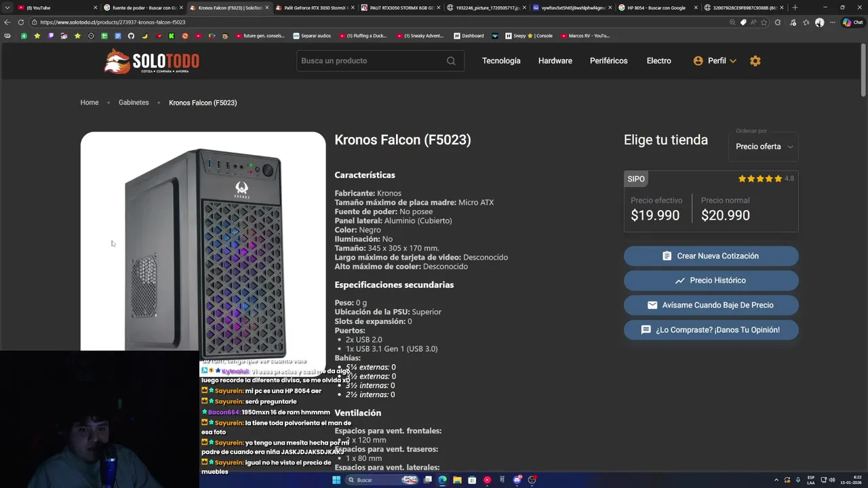Viewport: 868px width, 488px height.
Task: Reload the page with refresh icon
Action: (20, 22)
